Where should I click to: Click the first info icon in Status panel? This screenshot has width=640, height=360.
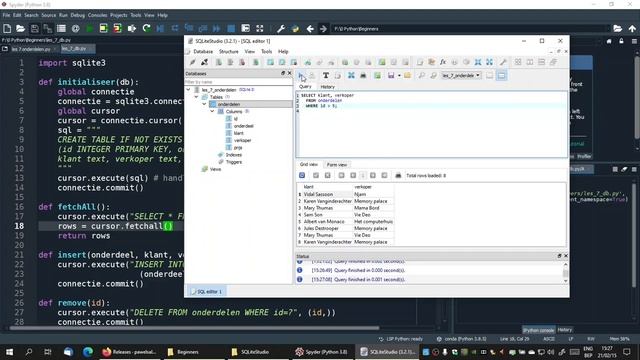click(300, 261)
